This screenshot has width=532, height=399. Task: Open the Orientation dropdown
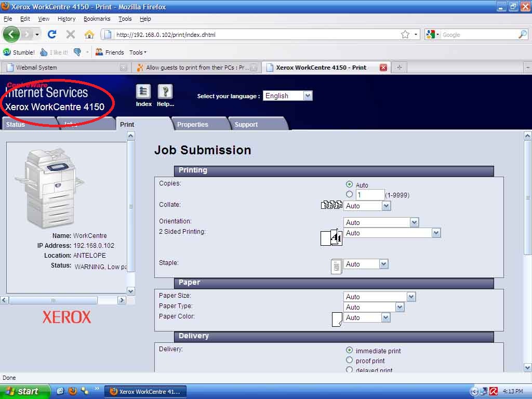[381, 222]
